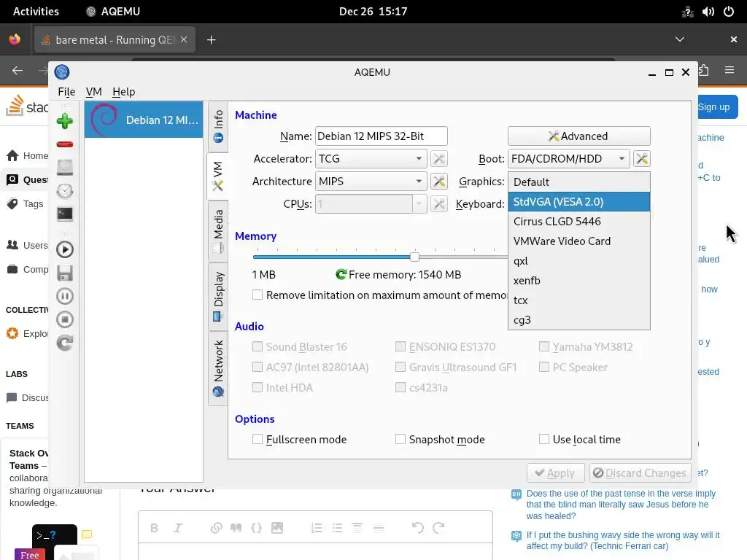Toggle Remove limitation on maximum memory checkbox
Viewport: 747px width, 560px height.
pos(258,295)
